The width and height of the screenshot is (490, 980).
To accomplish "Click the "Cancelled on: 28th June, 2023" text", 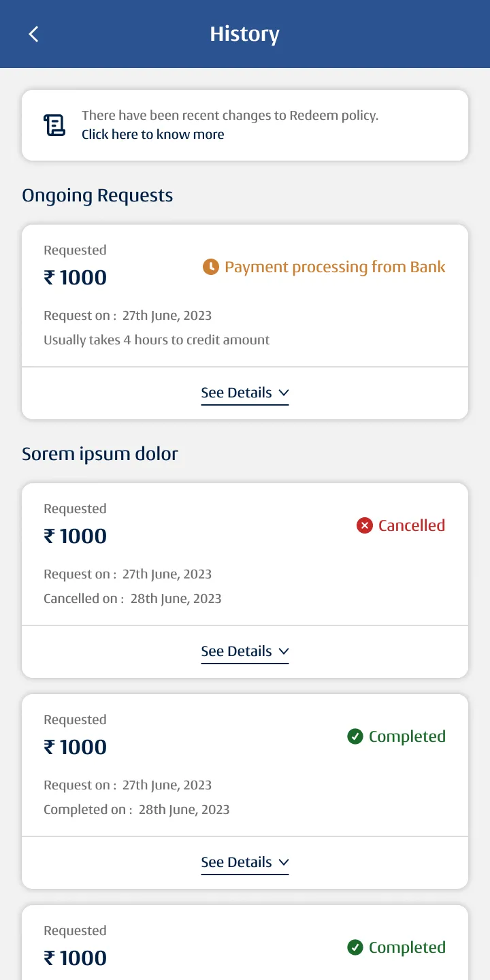I will (x=133, y=599).
